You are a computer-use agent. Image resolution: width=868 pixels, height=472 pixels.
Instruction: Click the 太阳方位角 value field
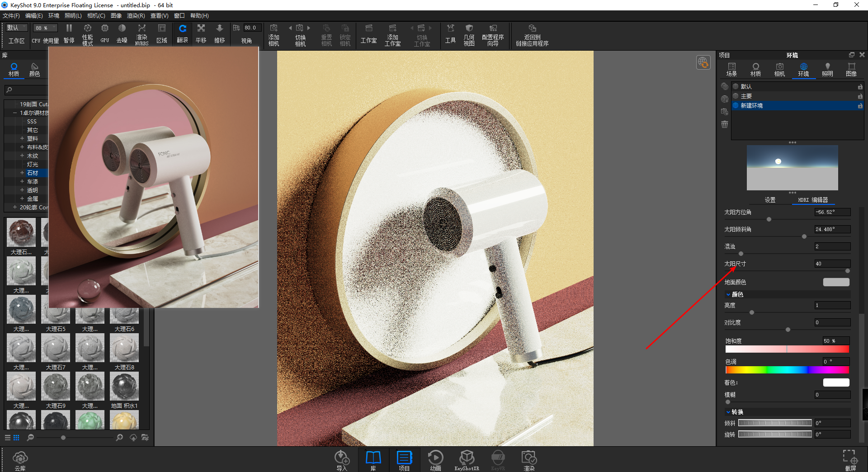(x=832, y=212)
